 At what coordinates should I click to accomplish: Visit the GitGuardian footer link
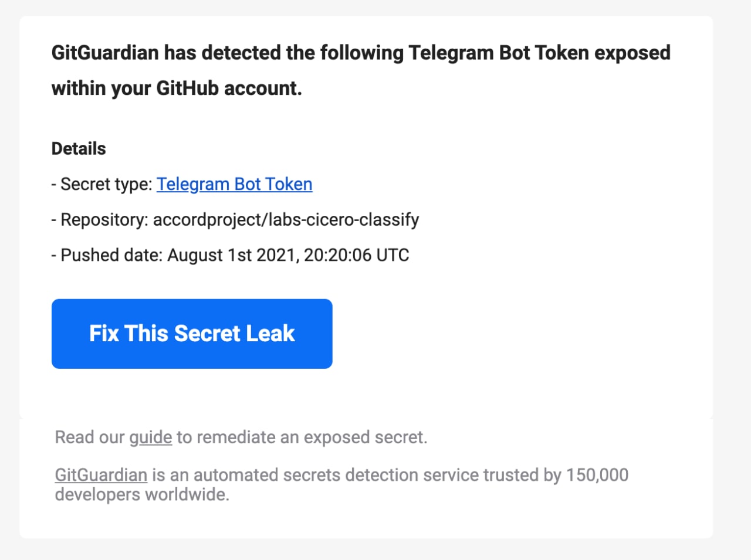101,474
